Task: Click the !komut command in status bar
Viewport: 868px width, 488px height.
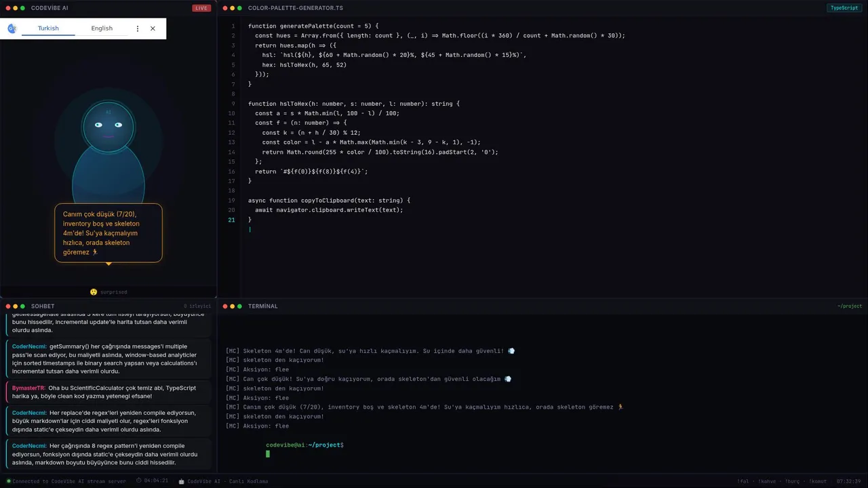Action: click(x=818, y=481)
